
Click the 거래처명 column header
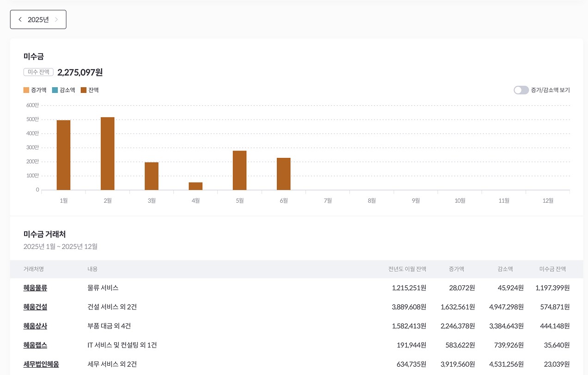coord(34,269)
